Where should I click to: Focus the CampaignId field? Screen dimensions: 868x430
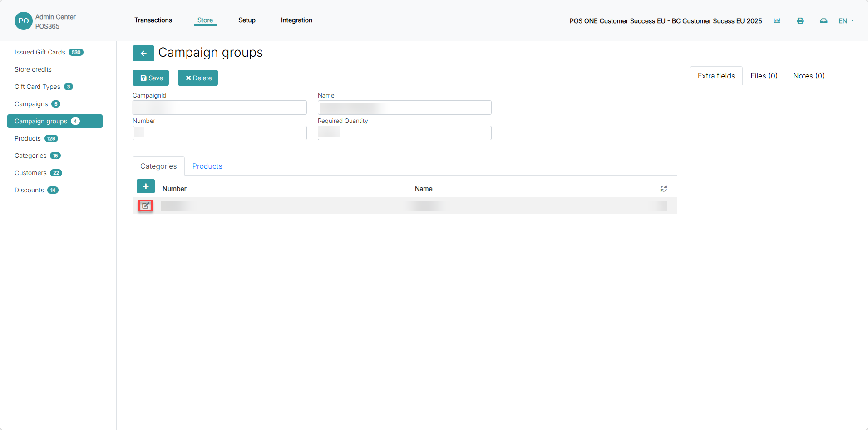coord(220,107)
